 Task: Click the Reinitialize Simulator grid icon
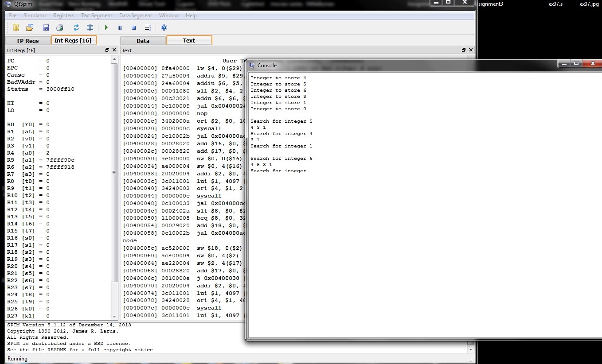(x=90, y=27)
